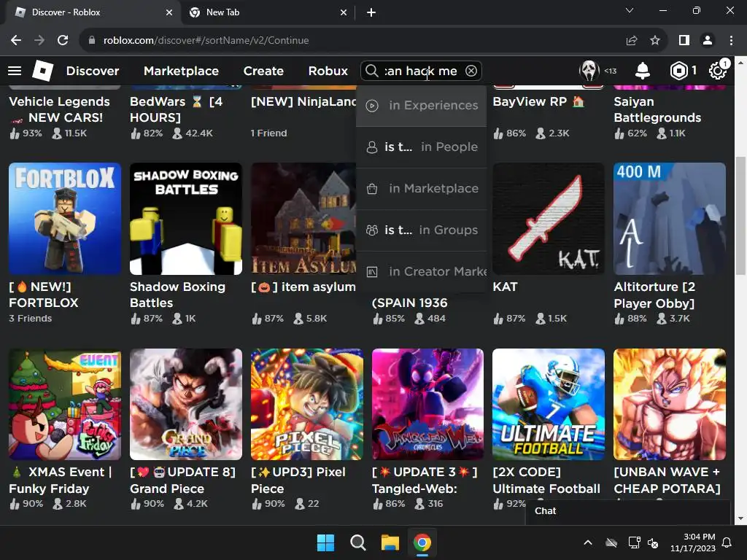This screenshot has width=747, height=560.
Task: Open the taskbar network icon
Action: (x=634, y=542)
